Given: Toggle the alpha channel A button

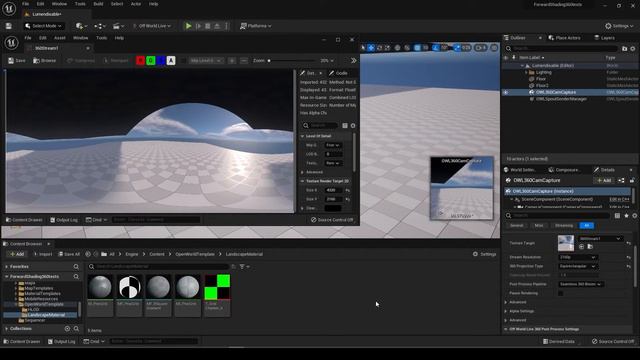Looking at the screenshot, I should pos(171,60).
